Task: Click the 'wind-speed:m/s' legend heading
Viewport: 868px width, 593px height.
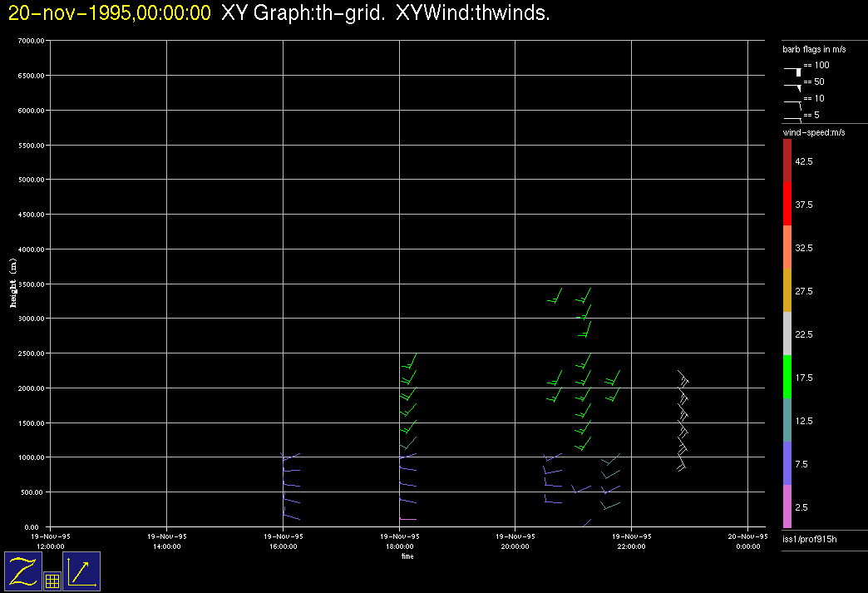Action: coord(813,133)
